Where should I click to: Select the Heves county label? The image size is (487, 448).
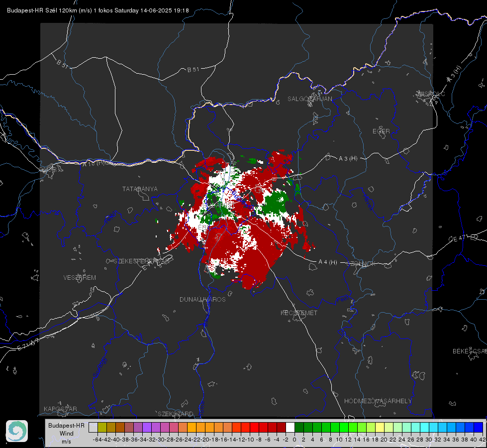tap(368, 202)
